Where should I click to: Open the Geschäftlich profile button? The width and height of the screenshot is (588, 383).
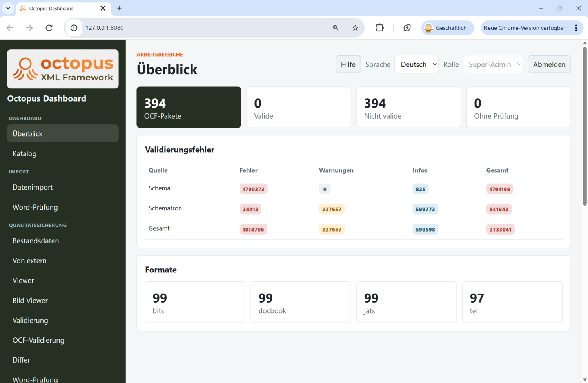(447, 28)
